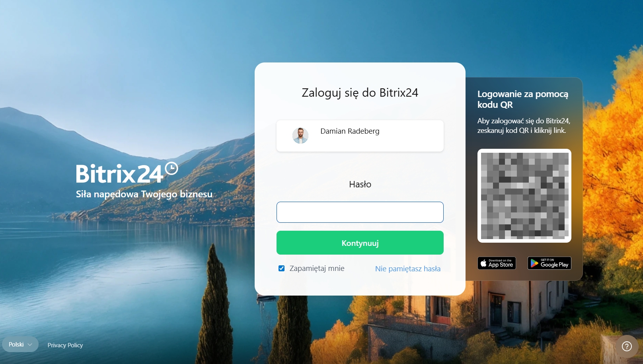The width and height of the screenshot is (643, 364).
Task: Uncheck the Zapamiętaj mnie checkbox
Action: click(281, 269)
